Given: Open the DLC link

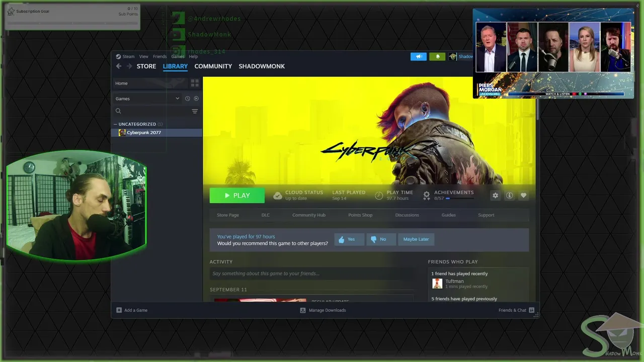Looking at the screenshot, I should click(x=266, y=215).
